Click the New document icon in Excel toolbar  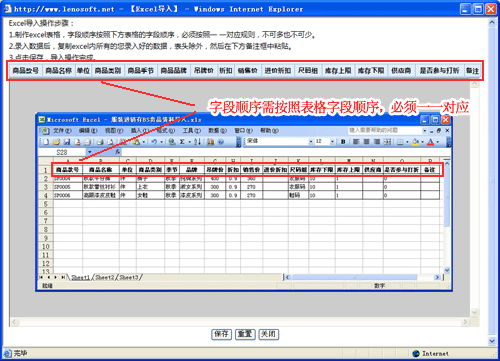pos(46,142)
